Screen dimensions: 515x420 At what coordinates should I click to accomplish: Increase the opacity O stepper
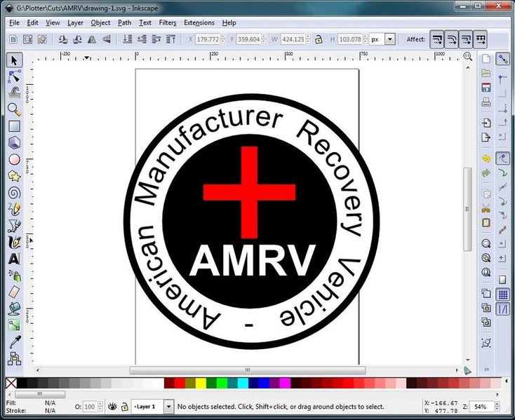pos(100,405)
